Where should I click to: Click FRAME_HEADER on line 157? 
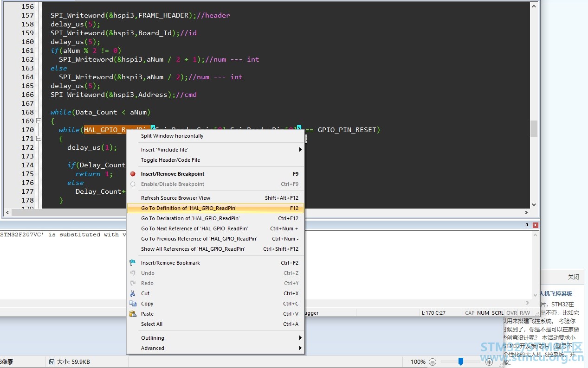tap(163, 15)
